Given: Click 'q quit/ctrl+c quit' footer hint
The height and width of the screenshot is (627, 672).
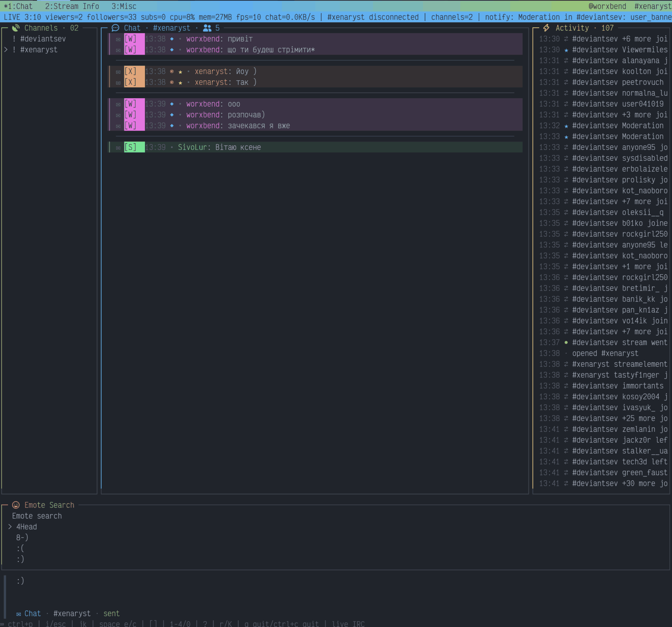Looking at the screenshot, I should pos(281,624).
